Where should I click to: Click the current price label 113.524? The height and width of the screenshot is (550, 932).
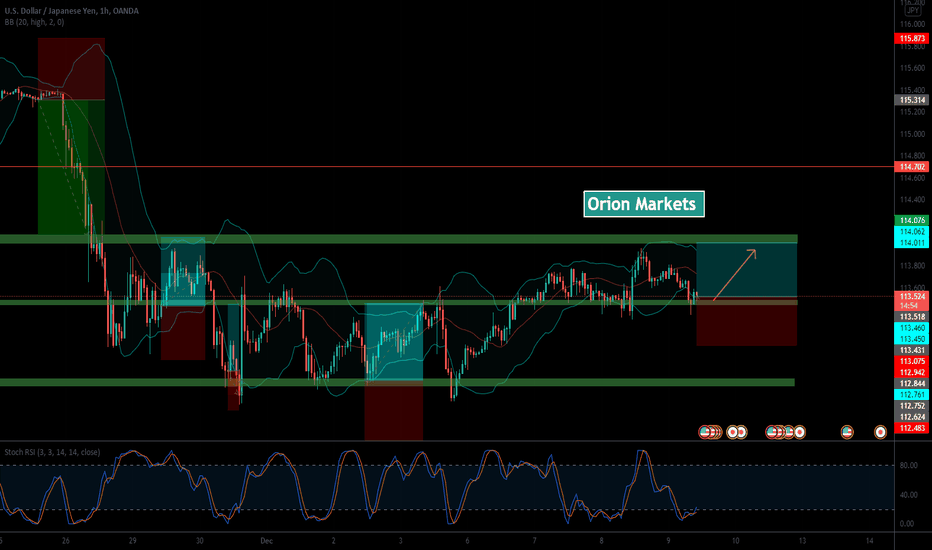pos(912,296)
